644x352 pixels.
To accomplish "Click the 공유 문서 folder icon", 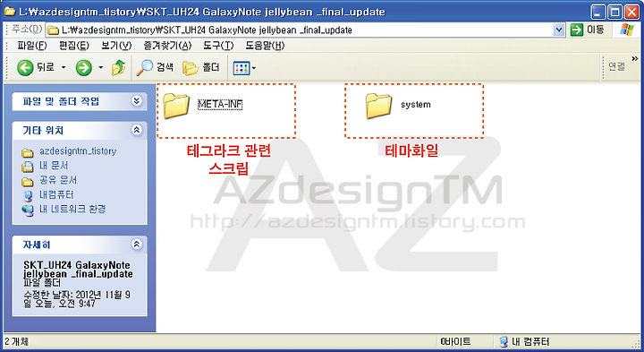I will 28,182.
